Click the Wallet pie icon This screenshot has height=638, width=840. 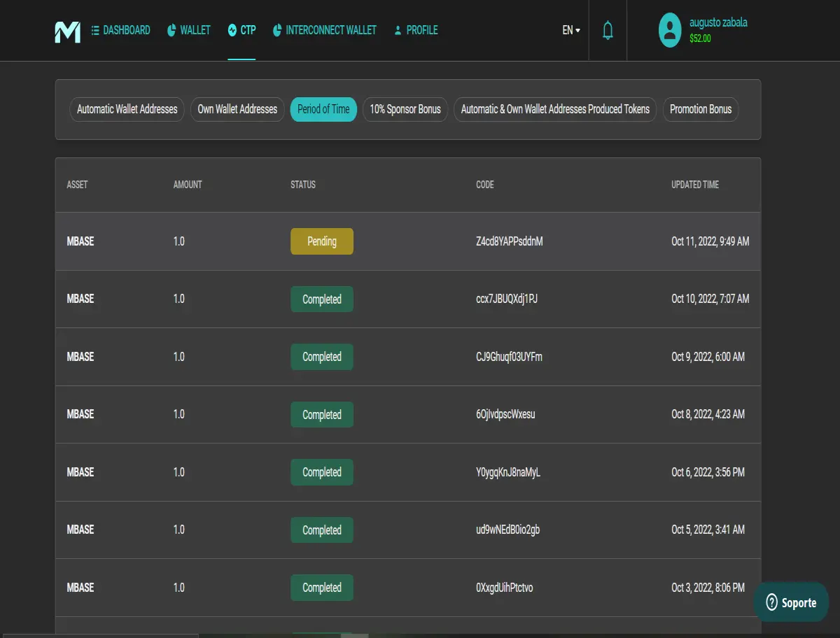pos(171,30)
